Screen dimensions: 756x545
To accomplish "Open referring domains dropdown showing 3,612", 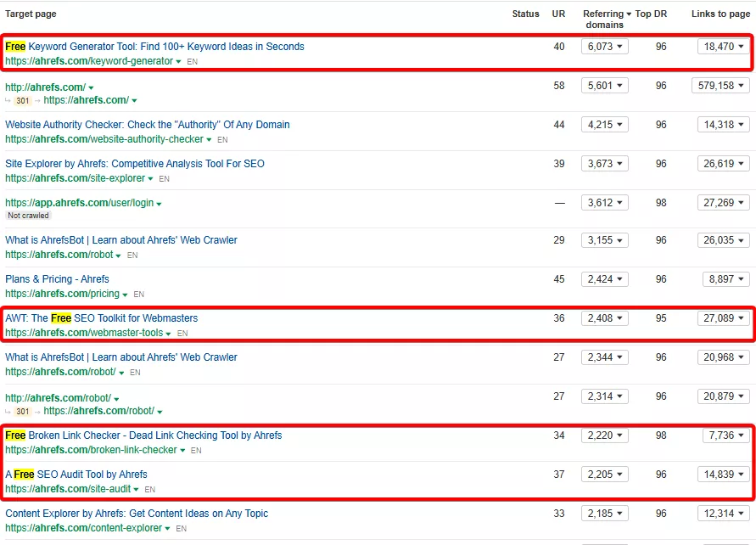I will [x=605, y=203].
